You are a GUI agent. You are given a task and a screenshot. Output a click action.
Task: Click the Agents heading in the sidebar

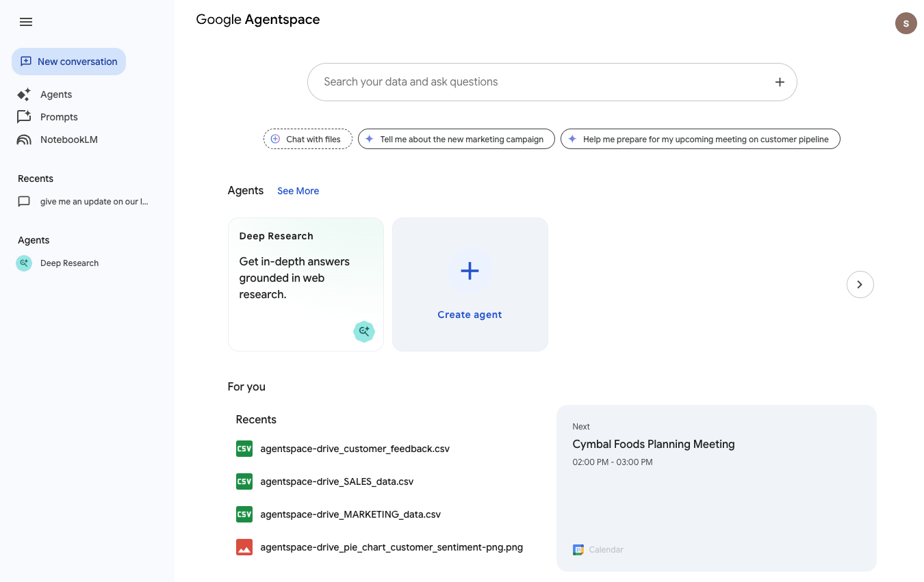coord(34,240)
